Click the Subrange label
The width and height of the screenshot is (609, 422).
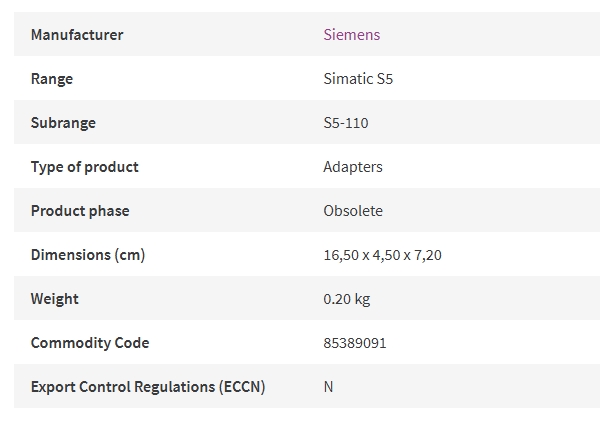tap(63, 123)
